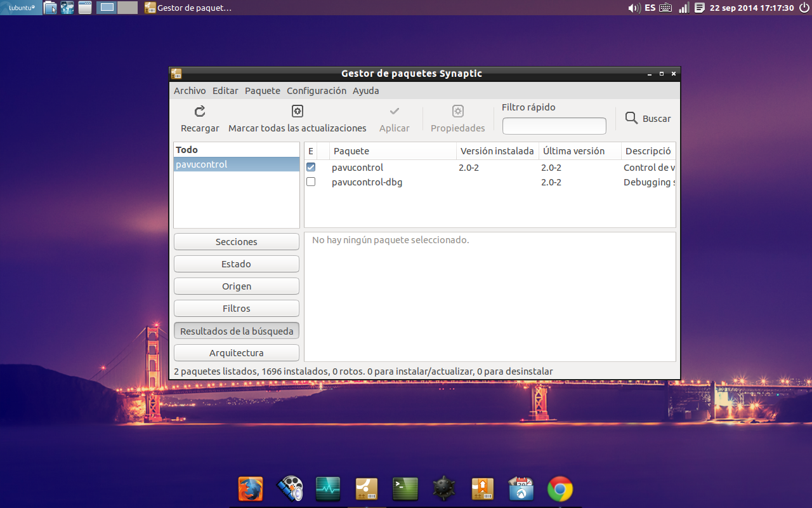This screenshot has height=508, width=812.
Task: Click the Estado sidebar button
Action: click(x=236, y=264)
